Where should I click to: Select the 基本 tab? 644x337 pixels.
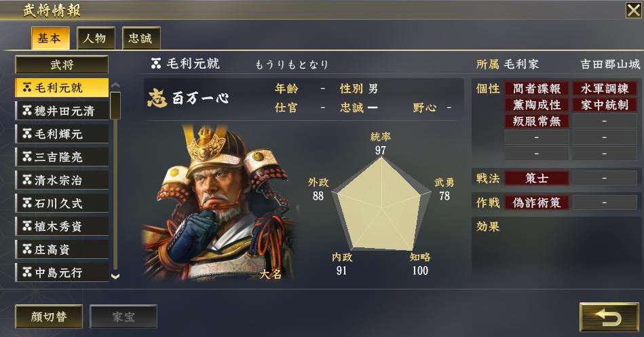(50, 38)
